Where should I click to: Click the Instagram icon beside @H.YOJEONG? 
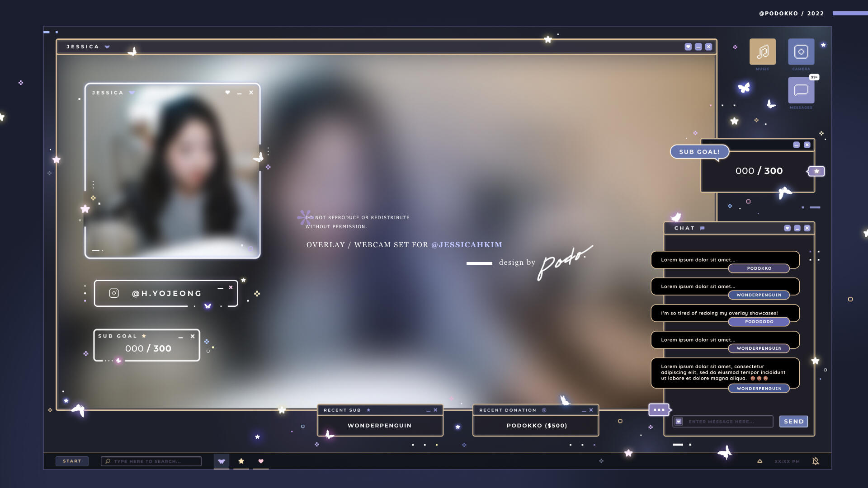click(x=114, y=293)
